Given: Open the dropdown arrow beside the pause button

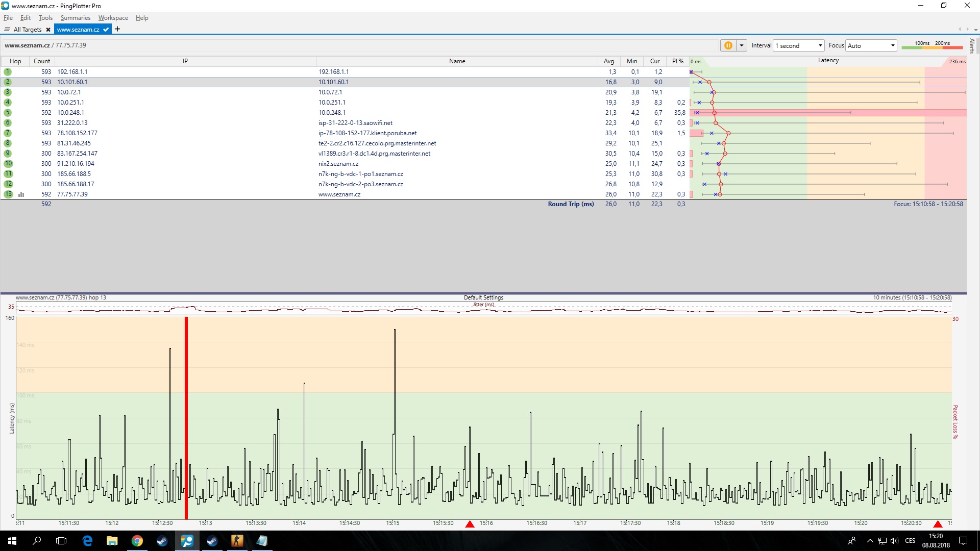Looking at the screenshot, I should point(742,45).
